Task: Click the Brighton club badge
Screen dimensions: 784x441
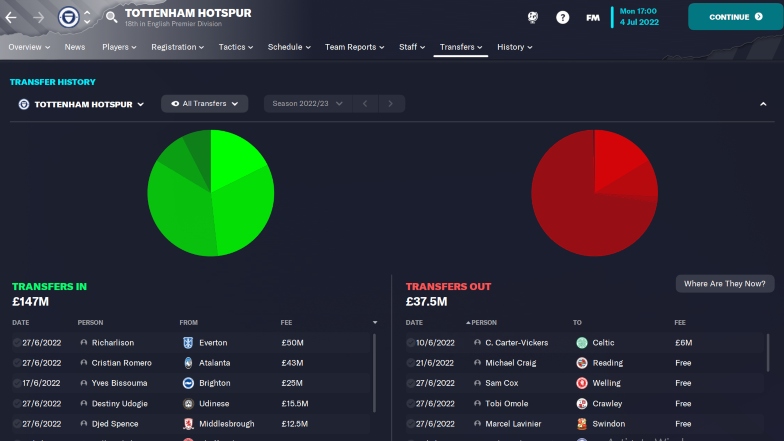Action: 188,383
